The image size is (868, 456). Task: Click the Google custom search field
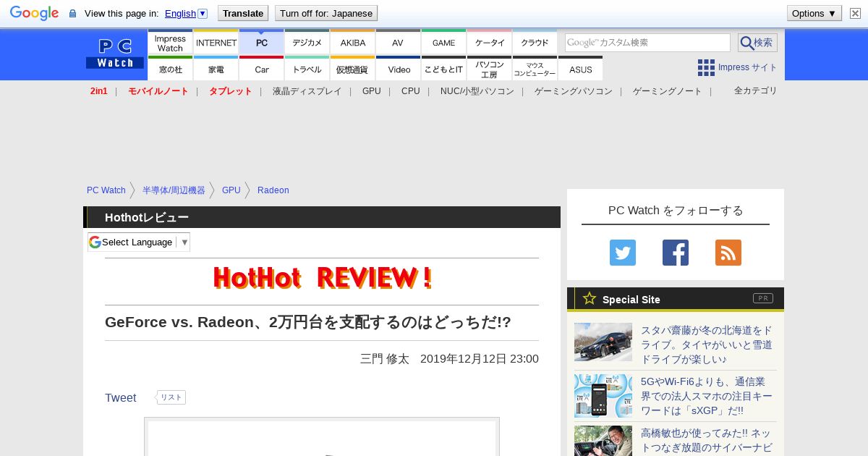(x=647, y=43)
